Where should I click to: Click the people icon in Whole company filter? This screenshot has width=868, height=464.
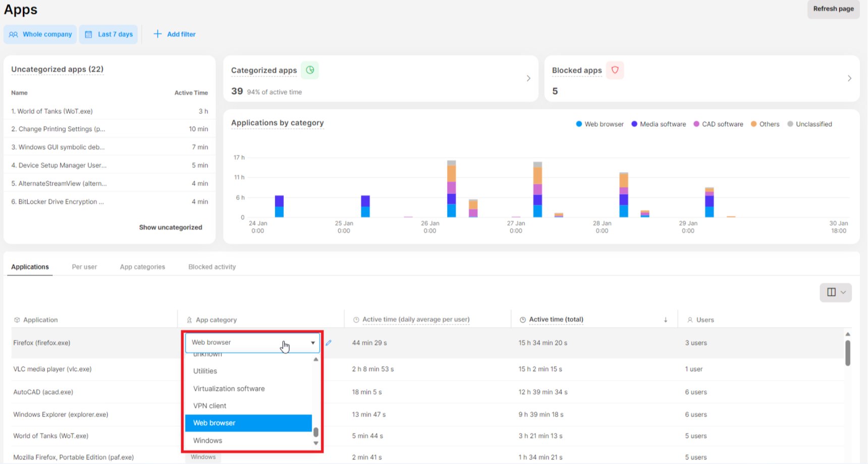click(14, 34)
